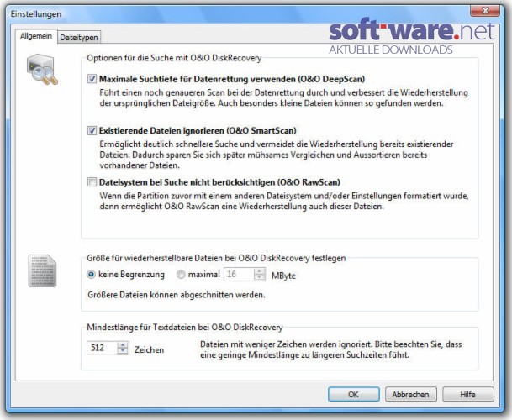
Task: Uncheck Maximale Suchtiefe (O&O DeepScan) checkbox
Action: (92, 79)
